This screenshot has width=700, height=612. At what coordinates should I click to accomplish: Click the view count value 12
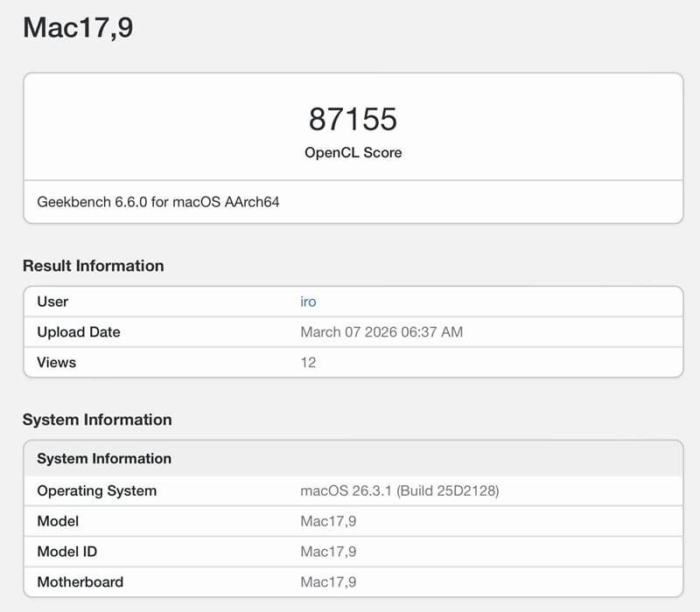click(x=308, y=362)
